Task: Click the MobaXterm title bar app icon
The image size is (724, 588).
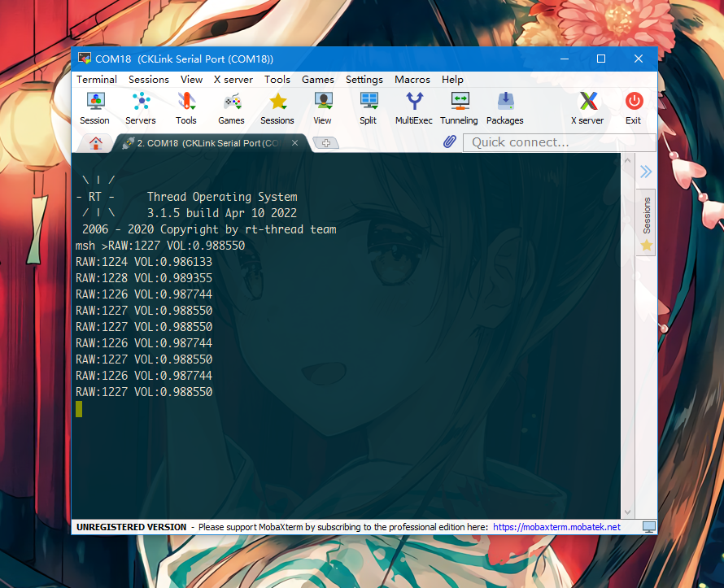Action: [85, 59]
